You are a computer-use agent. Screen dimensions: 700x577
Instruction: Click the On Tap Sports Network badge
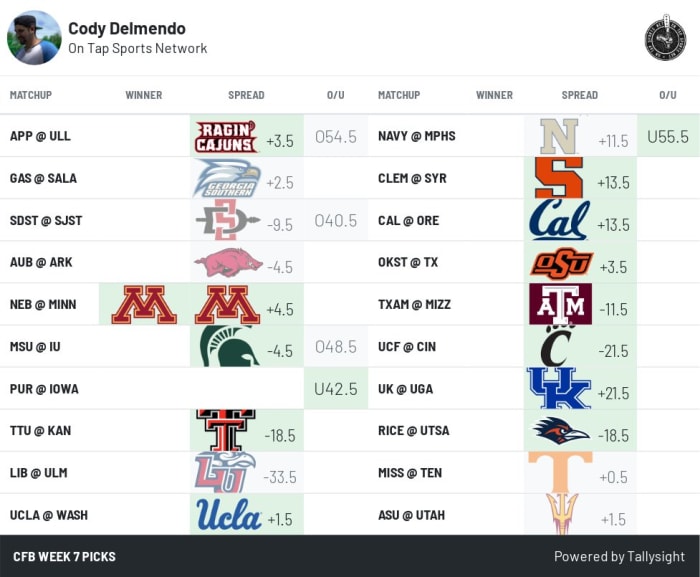pos(665,38)
